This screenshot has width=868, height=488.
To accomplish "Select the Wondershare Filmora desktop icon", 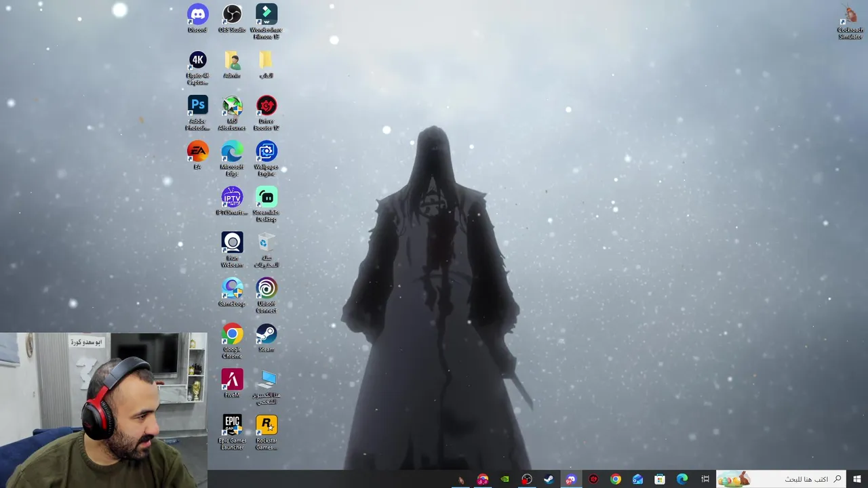I will pyautogui.click(x=267, y=22).
